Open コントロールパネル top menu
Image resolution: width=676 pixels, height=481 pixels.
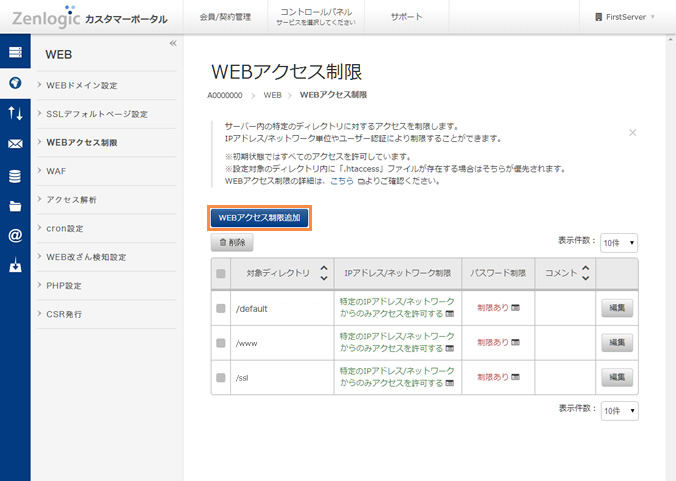tap(316, 17)
